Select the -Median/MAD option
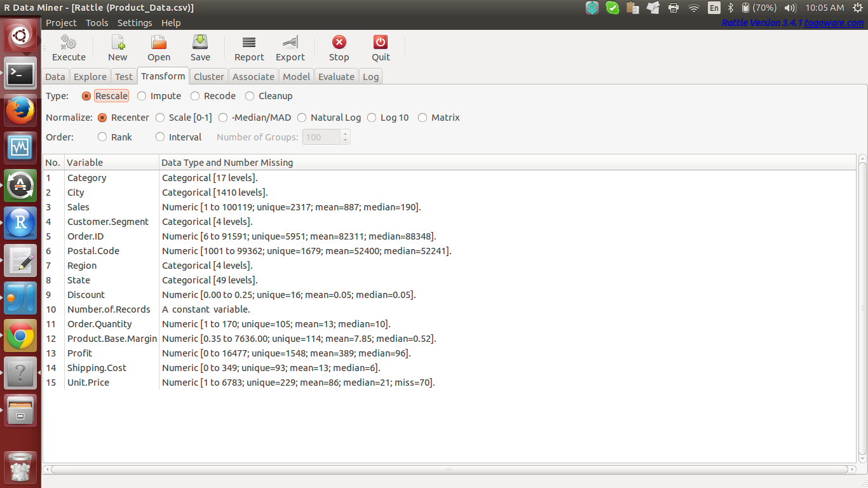Screen dimensions: 868x488 click(255, 118)
